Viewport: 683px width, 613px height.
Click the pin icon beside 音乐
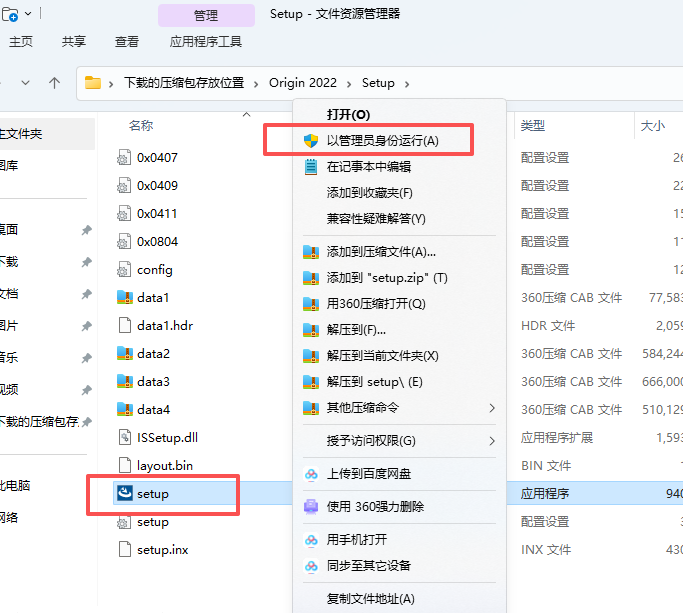87,358
